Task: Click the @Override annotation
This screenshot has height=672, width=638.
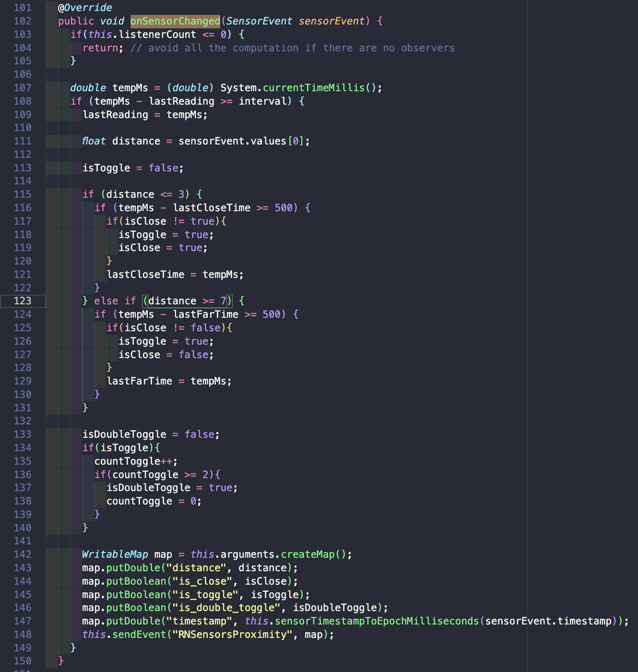Action: pyautogui.click(x=85, y=8)
